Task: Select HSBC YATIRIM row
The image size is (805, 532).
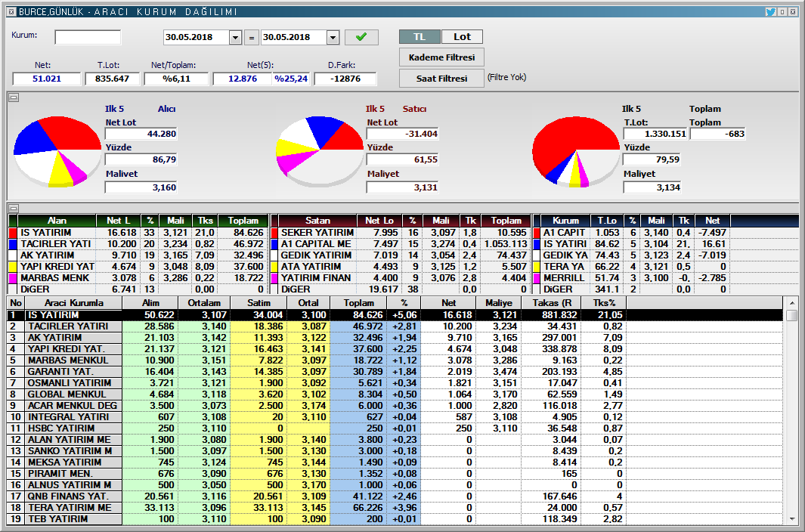Action: 395,428
